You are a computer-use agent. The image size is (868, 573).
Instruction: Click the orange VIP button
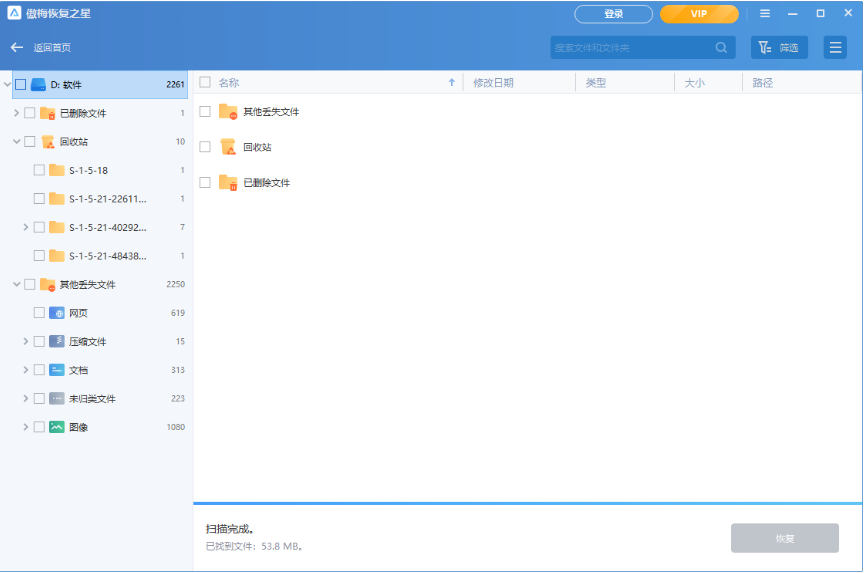click(699, 14)
